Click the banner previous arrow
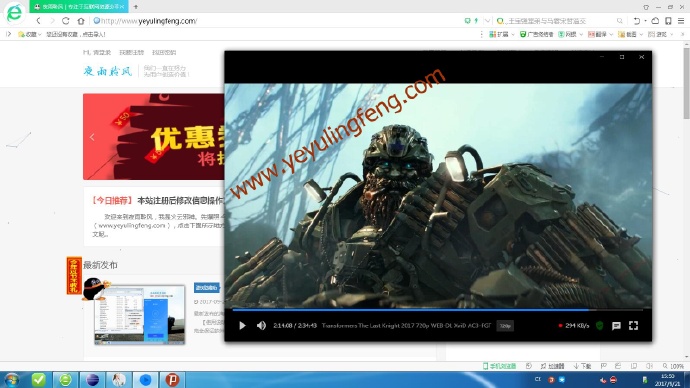Screen dimensions: 690x388 [x=92, y=137]
